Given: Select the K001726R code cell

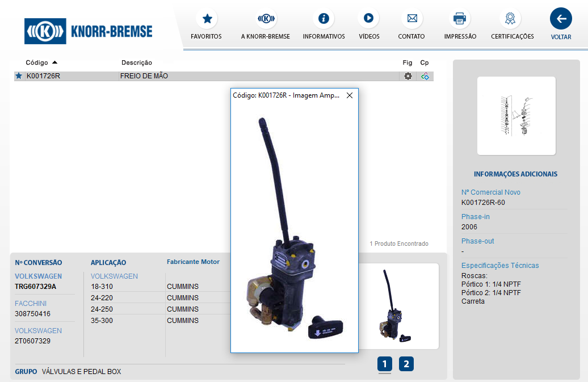Looking at the screenshot, I should point(43,76).
